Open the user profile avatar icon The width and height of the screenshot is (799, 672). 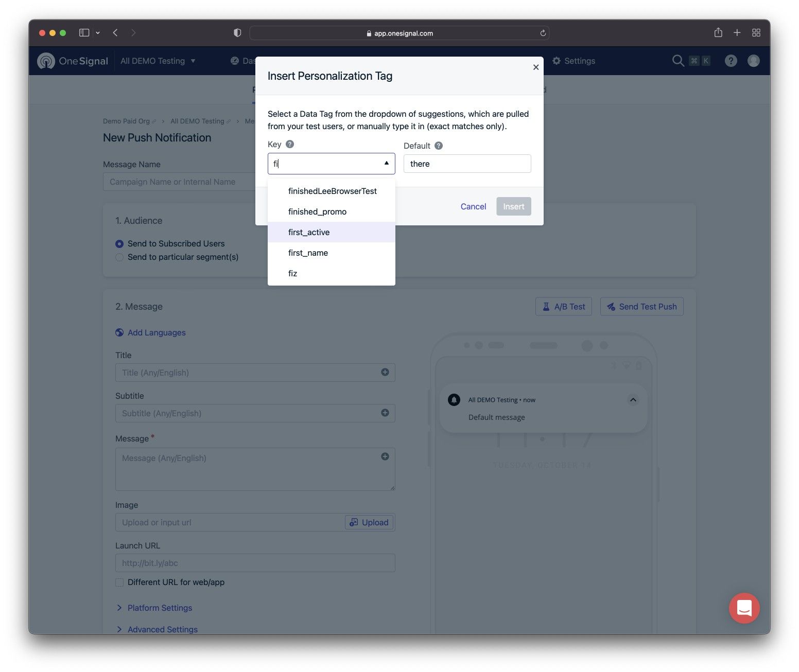[753, 61]
